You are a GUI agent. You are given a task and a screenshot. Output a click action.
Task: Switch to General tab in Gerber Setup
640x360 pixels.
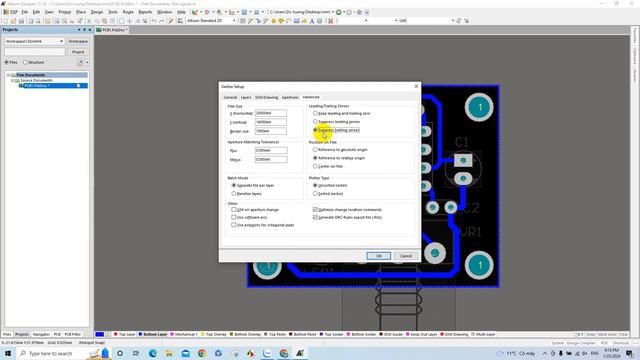pos(230,98)
